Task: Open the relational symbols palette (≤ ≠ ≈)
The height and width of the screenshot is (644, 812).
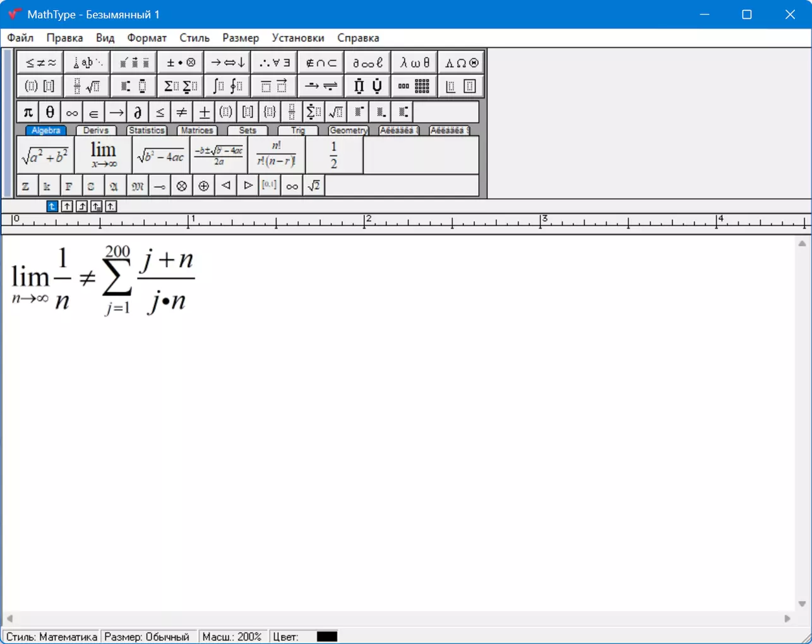Action: click(x=41, y=63)
